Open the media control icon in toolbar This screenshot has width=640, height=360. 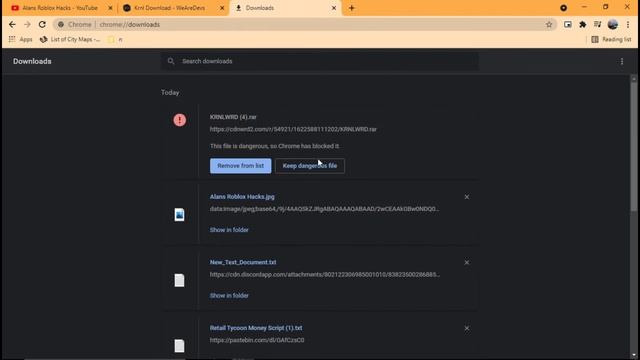598,24
